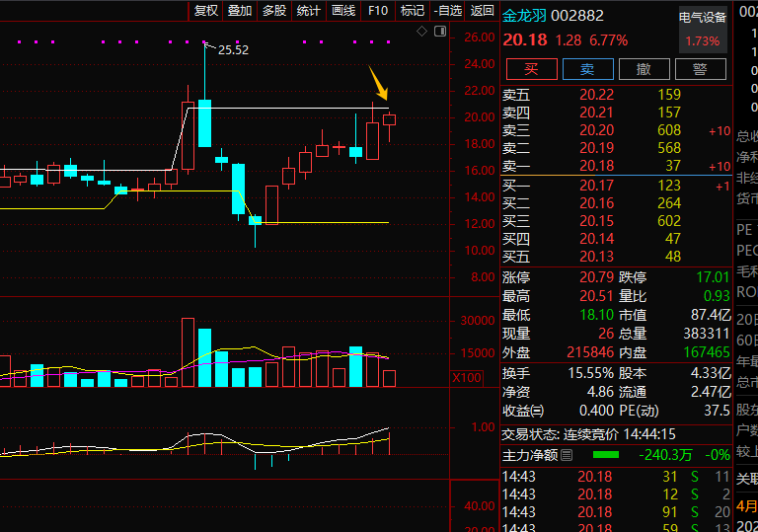
Task: Click the blue 卖 sell button
Action: pos(588,69)
